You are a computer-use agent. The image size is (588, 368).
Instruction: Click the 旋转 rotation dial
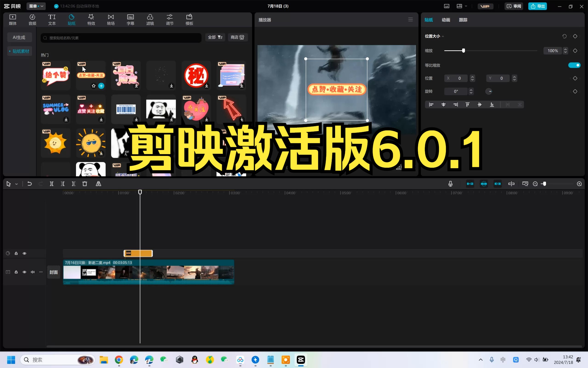pyautogui.click(x=489, y=91)
